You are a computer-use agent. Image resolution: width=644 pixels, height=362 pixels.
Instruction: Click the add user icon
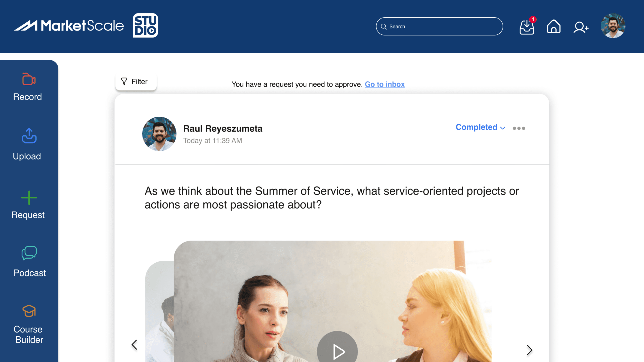(581, 27)
